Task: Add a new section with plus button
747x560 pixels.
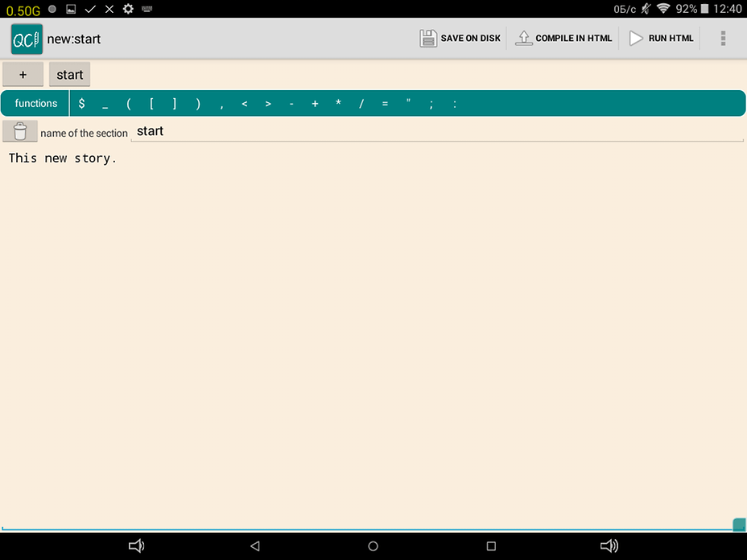Action: tap(23, 74)
